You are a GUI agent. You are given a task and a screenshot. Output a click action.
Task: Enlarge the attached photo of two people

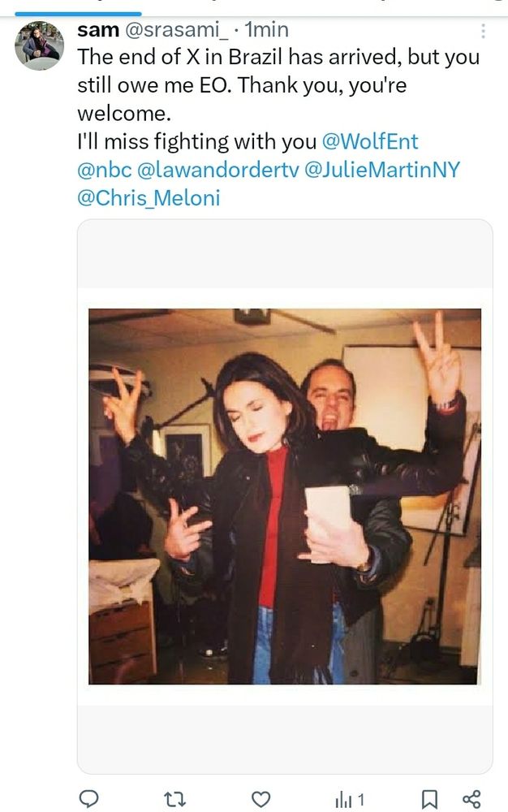pos(285,496)
